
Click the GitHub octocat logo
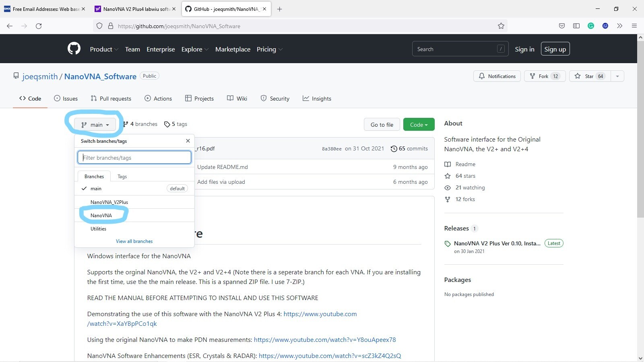[x=74, y=49]
